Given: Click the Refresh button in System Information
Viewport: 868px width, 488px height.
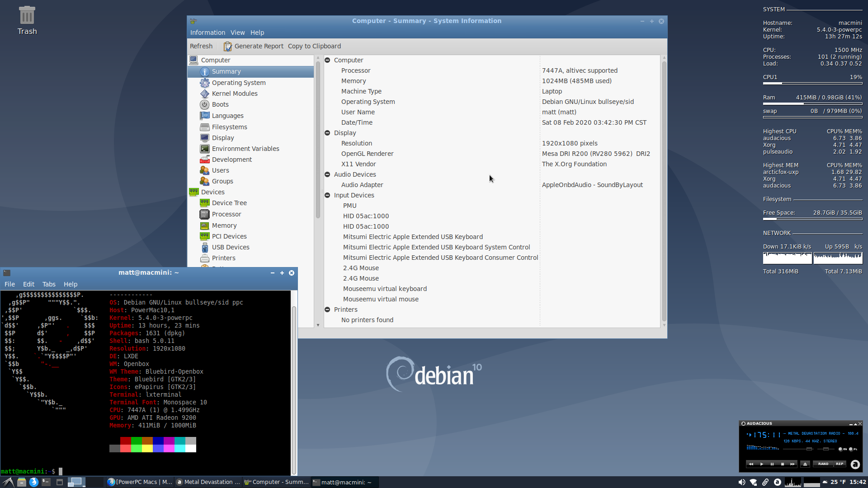Looking at the screenshot, I should click(201, 46).
